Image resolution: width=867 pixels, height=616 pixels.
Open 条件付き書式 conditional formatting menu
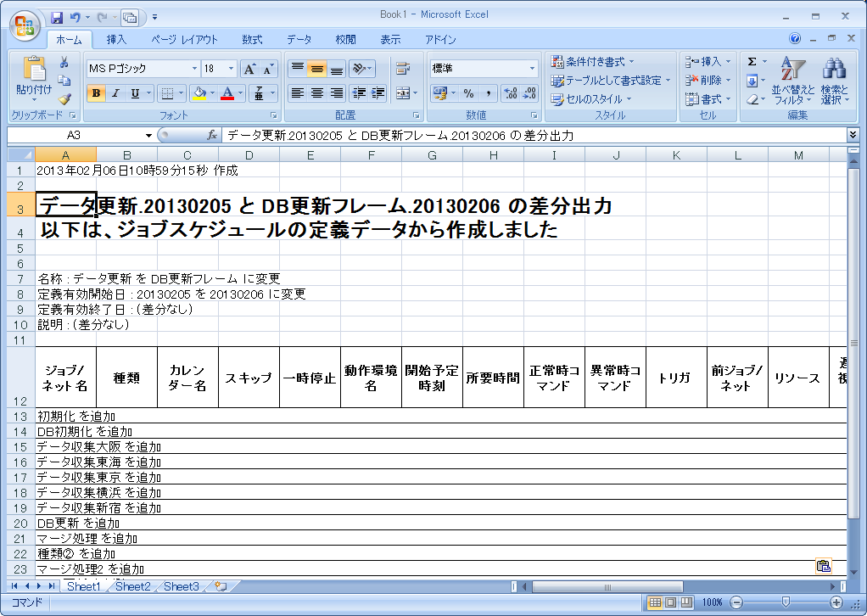592,62
